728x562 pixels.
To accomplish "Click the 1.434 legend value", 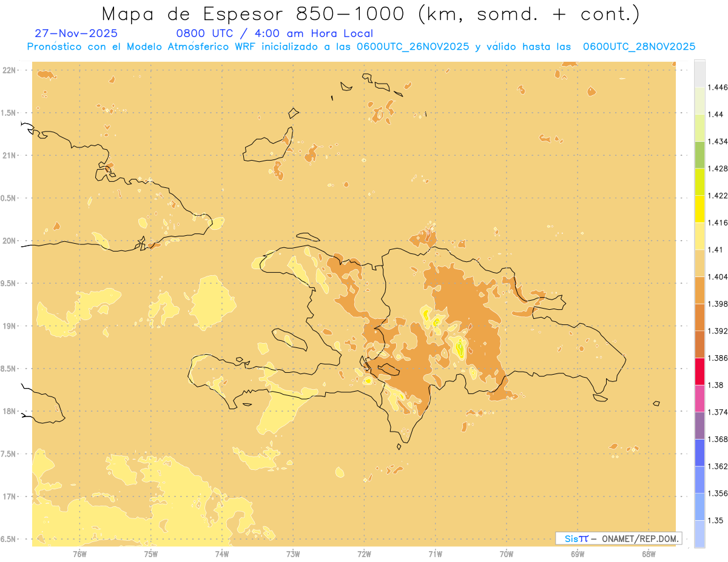I will 718,141.
